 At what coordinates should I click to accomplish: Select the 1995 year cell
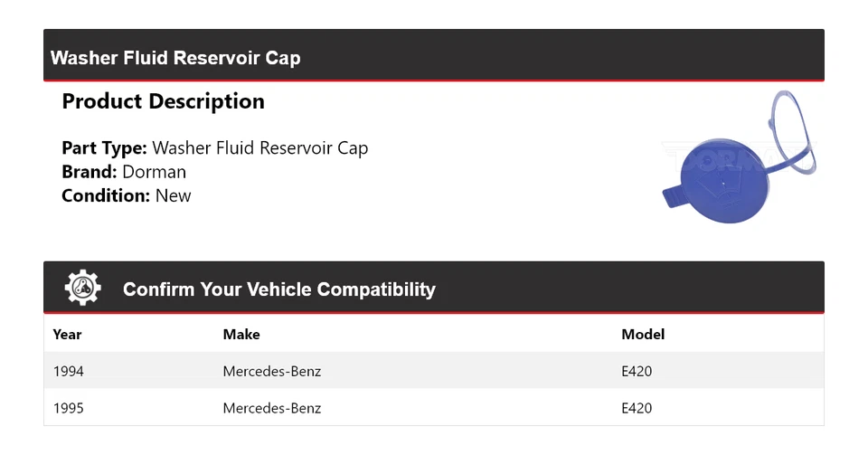69,408
